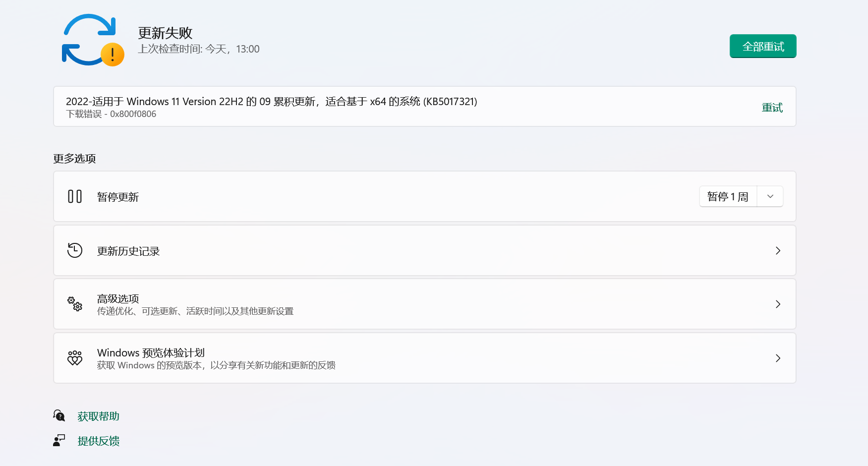Screen dimensions: 868x466
Task: Click the Windows Insider hearts icon
Action: (x=75, y=358)
